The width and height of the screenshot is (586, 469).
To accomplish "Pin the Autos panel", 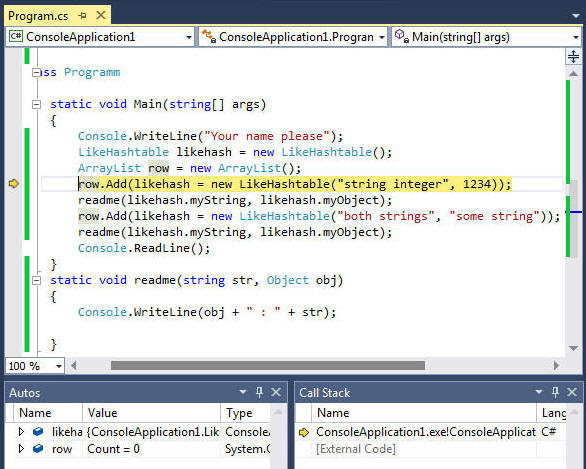I will [259, 392].
